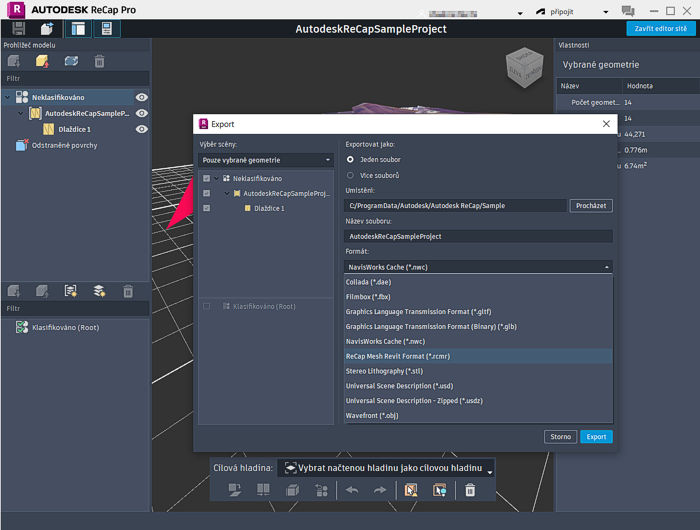Choose Universal Scene Description (*.usd) format
The height and width of the screenshot is (530, 700).
click(478, 386)
